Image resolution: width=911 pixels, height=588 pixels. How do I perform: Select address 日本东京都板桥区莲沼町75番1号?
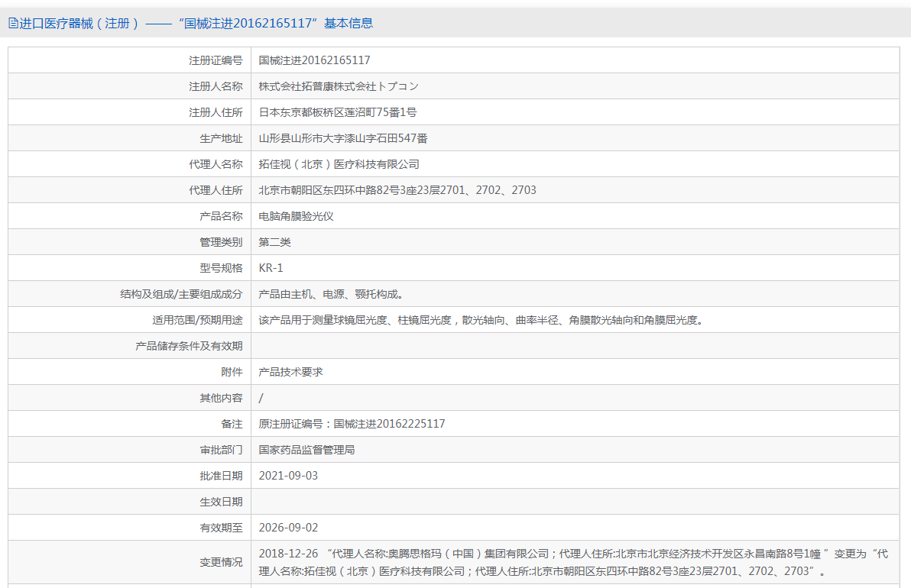pos(338,112)
